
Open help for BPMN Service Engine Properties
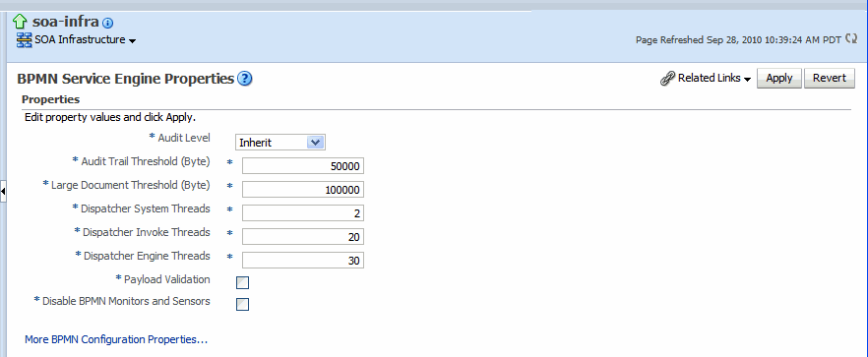[245, 79]
